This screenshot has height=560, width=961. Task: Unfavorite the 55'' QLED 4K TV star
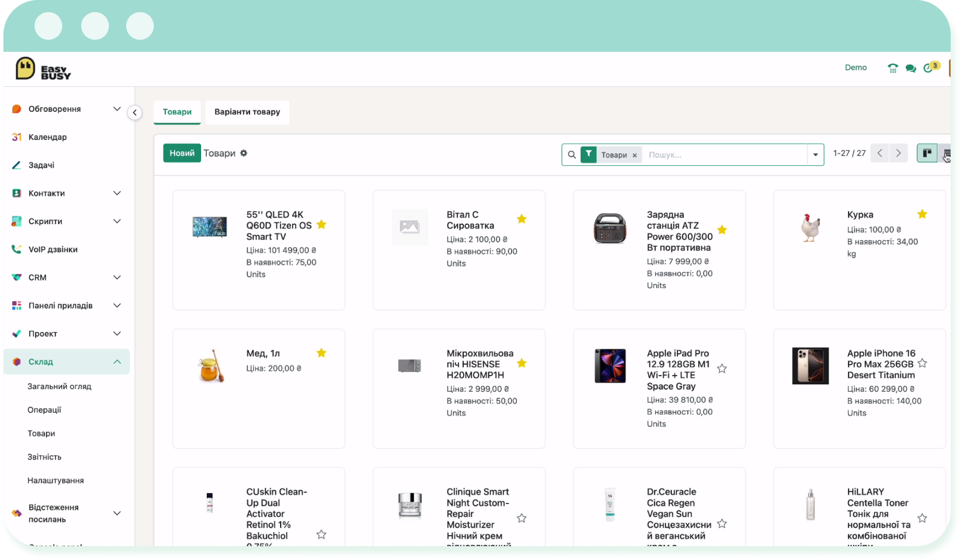[321, 225]
